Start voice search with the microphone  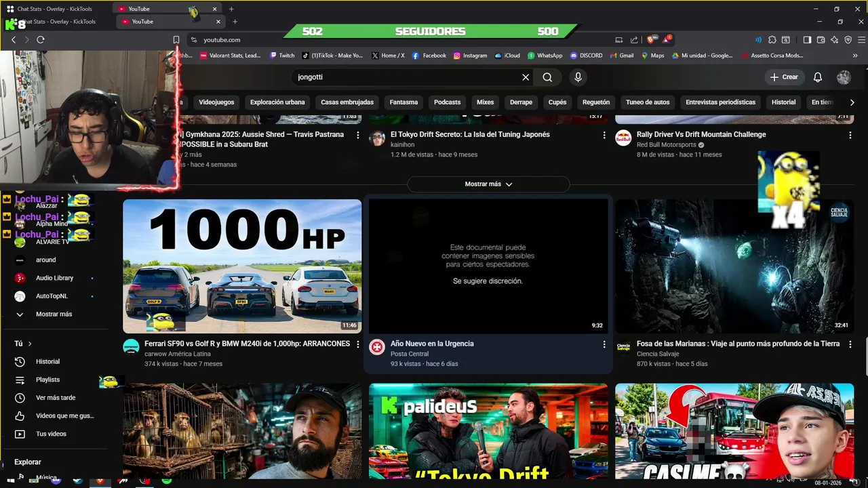pos(578,77)
